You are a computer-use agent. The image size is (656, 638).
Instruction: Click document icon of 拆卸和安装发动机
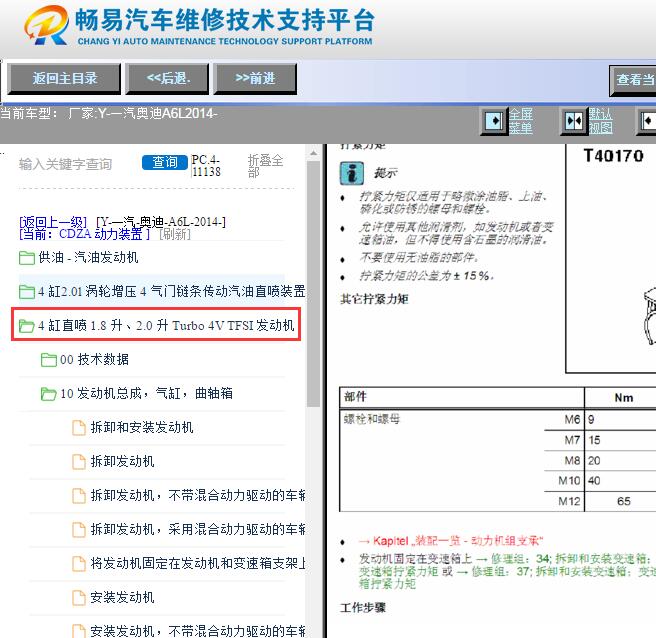(x=79, y=428)
